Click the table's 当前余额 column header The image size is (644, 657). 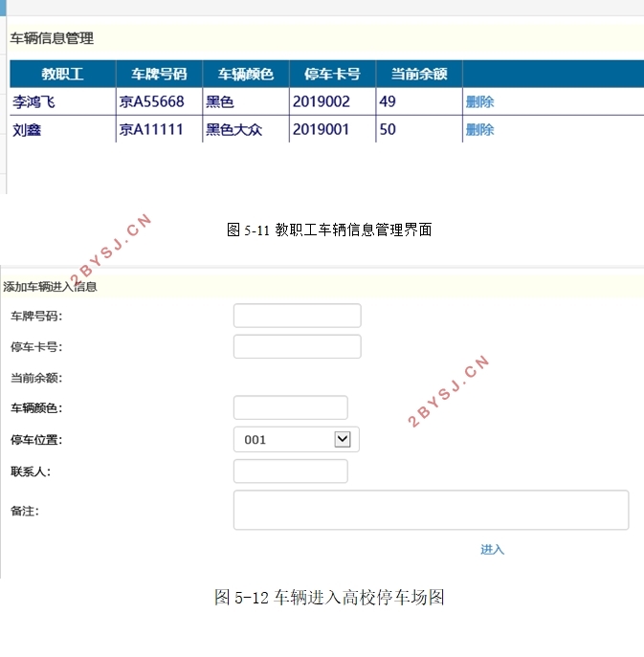coord(419,75)
